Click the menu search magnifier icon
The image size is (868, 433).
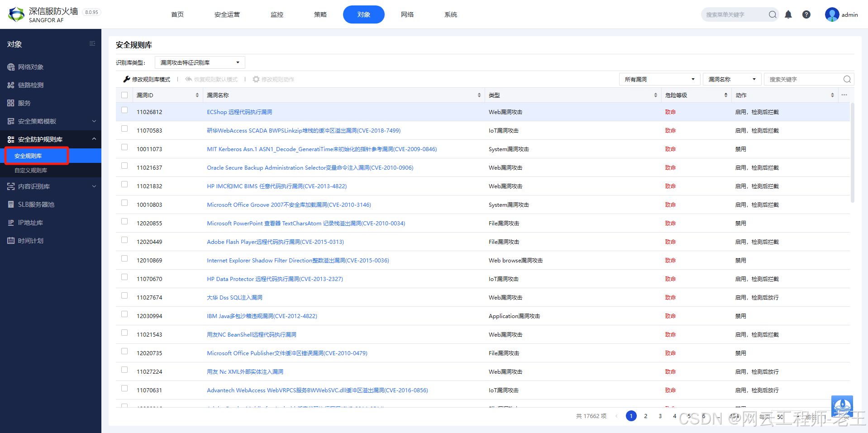click(773, 14)
